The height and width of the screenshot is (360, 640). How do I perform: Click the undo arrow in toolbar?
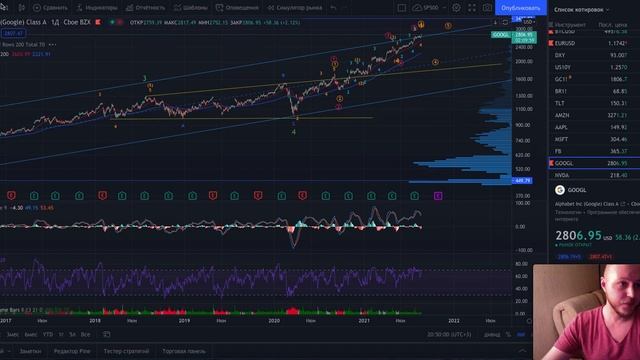coord(333,8)
